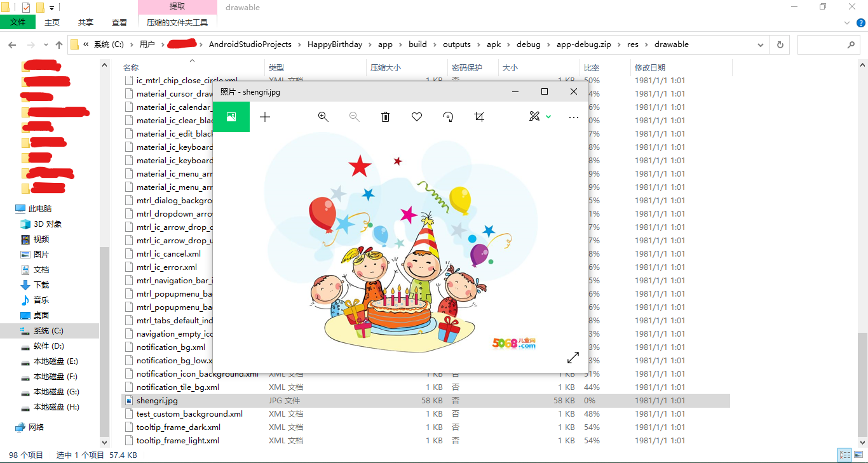This screenshot has height=463, width=868.
Task: Click outputs in the breadcrumb path
Action: click(457, 44)
